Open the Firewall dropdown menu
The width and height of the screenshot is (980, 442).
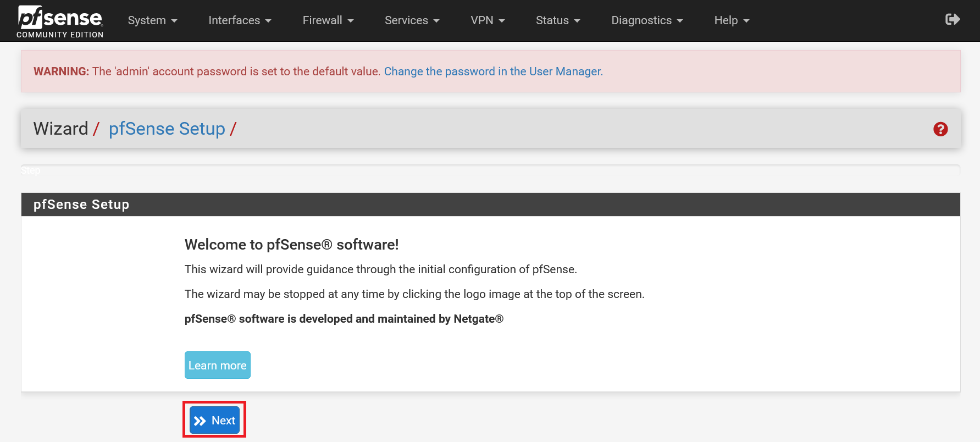328,20
